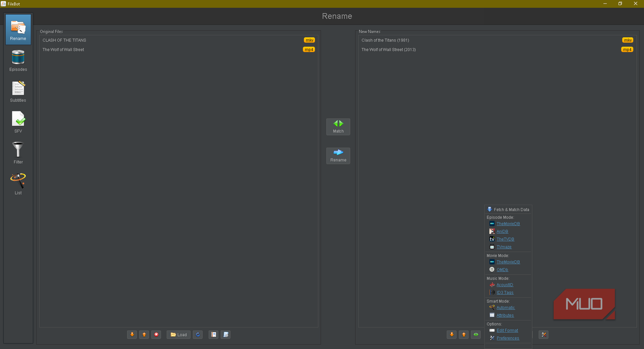This screenshot has height=349, width=644.
Task: Choose TheTVDB in the fetch menu
Action: [505, 239]
